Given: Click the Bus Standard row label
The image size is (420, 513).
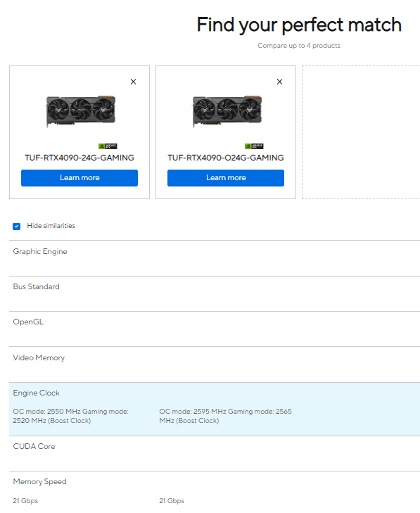Looking at the screenshot, I should tap(37, 286).
